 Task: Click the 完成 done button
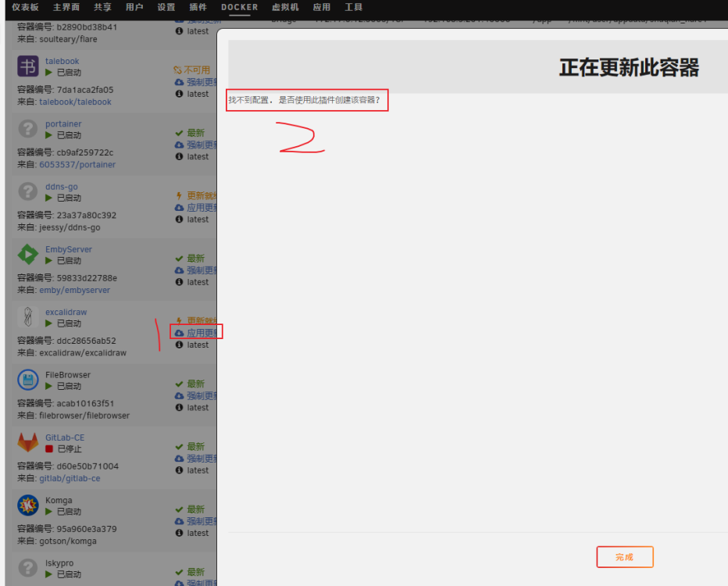click(x=624, y=557)
